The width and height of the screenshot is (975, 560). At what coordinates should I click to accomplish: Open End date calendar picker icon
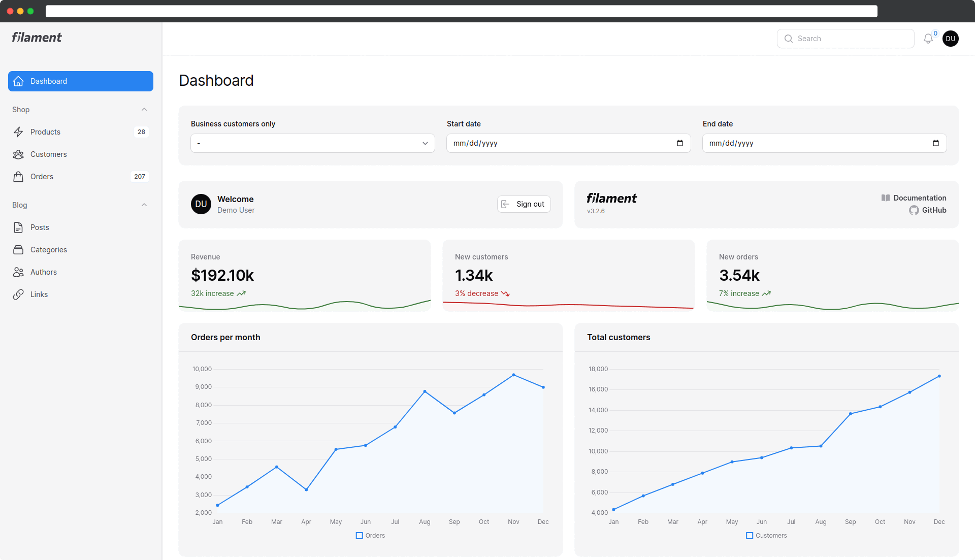click(935, 143)
